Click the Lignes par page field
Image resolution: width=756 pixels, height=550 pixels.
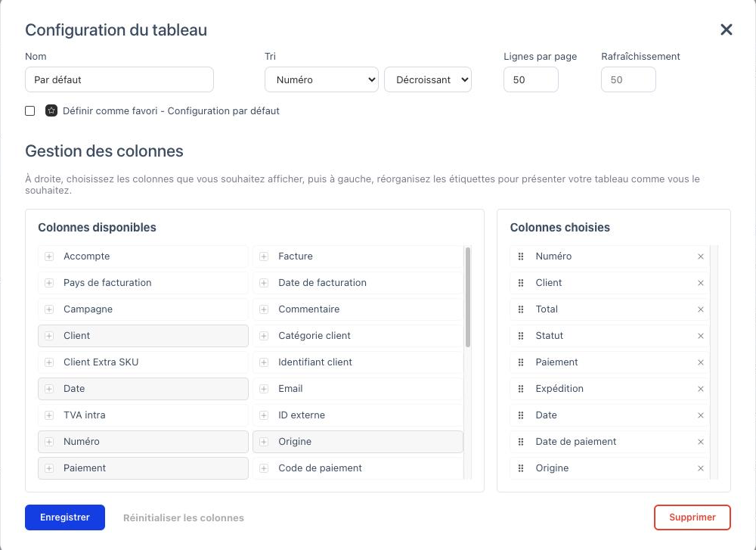click(531, 79)
